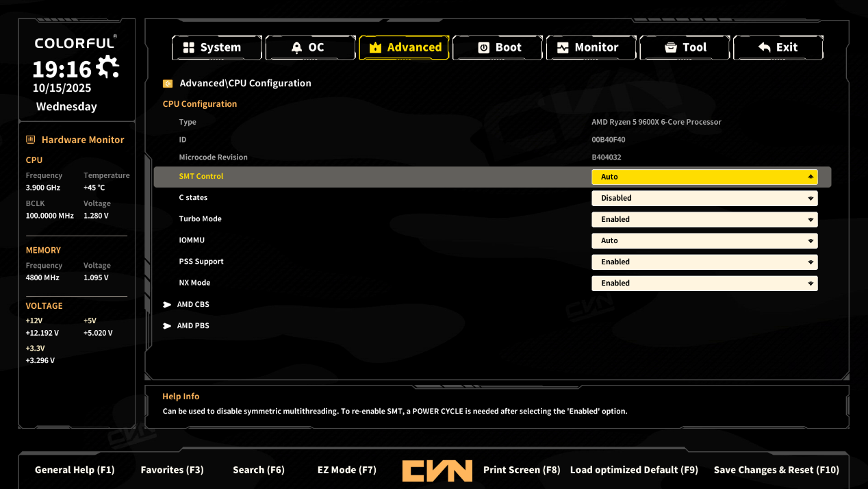This screenshot has height=489, width=868.
Task: Click the Advanced\CPU Configuration breadcrumb
Action: point(245,84)
